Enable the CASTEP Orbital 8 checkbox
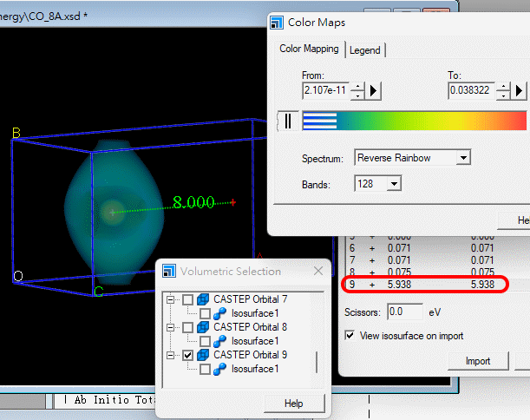Viewport: 530px width, 420px height. coord(187,327)
